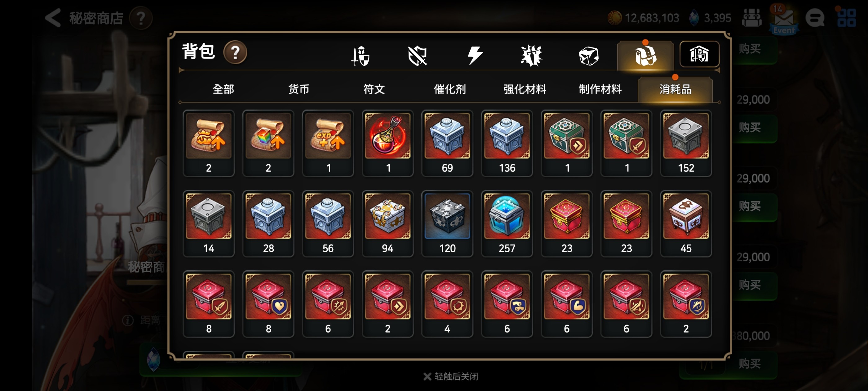Select the glowing blue chest with 257
This screenshot has width=868, height=391.
pyautogui.click(x=507, y=223)
